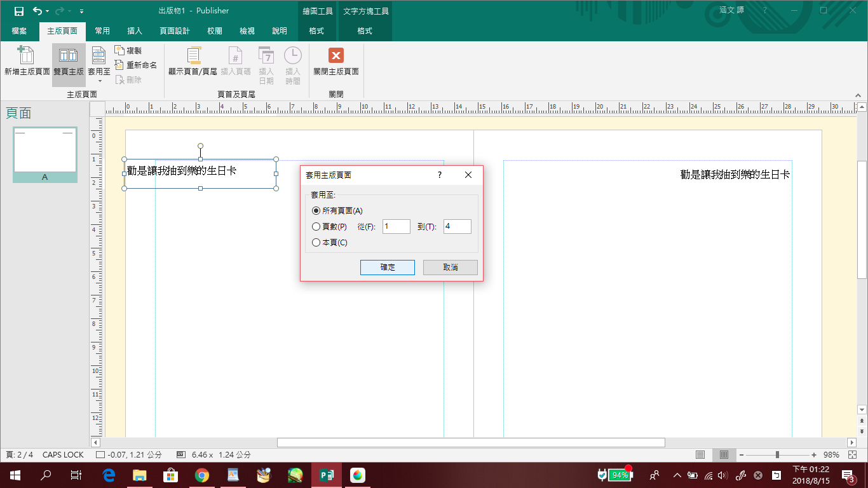
Task: Click the zoom slider handle
Action: pos(777,455)
